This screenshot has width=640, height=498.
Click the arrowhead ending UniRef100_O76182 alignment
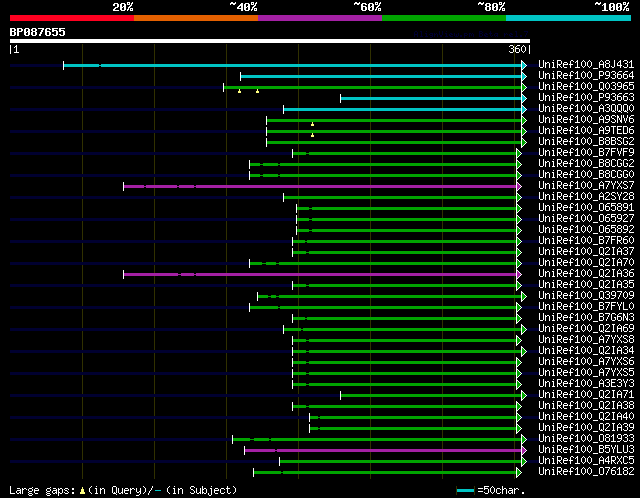519,473
